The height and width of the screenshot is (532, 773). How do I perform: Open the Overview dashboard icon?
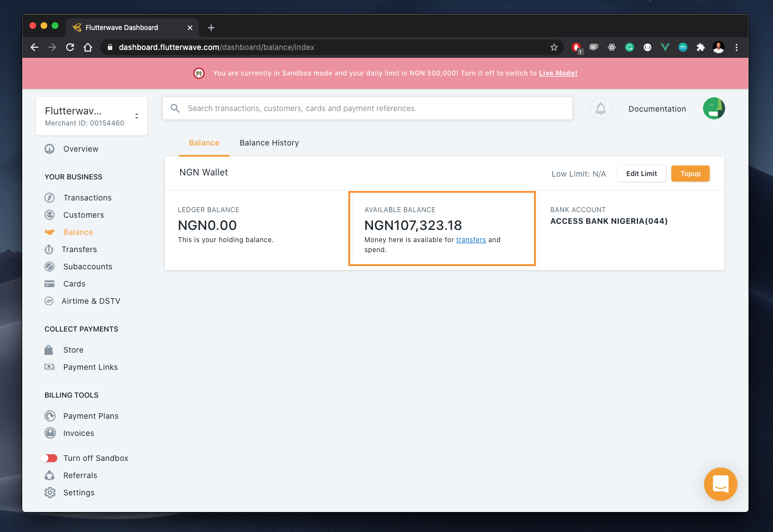click(x=49, y=149)
